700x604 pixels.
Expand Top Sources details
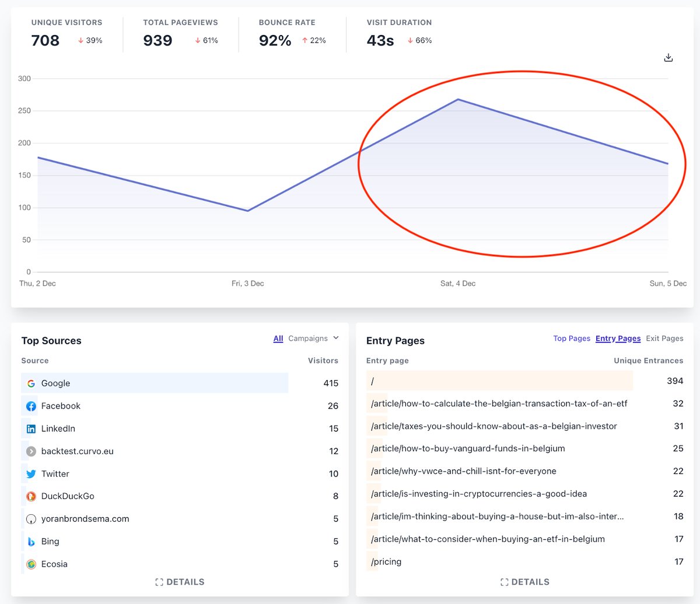tap(180, 582)
